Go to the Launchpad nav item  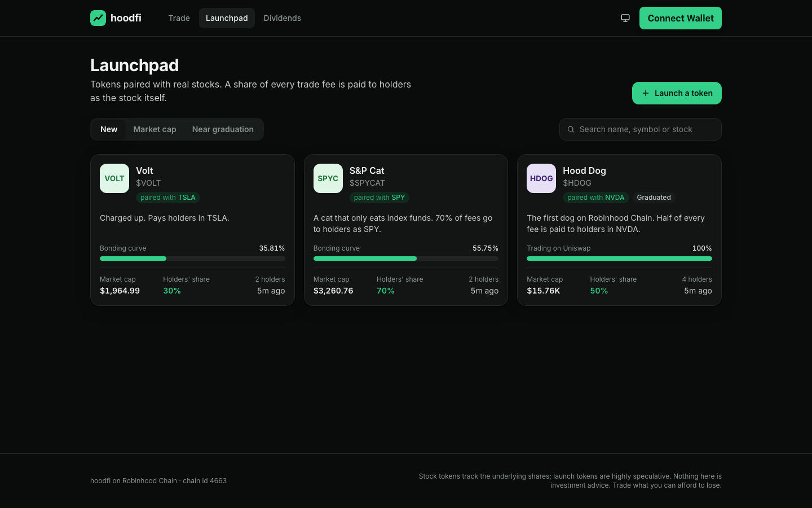pyautogui.click(x=227, y=18)
